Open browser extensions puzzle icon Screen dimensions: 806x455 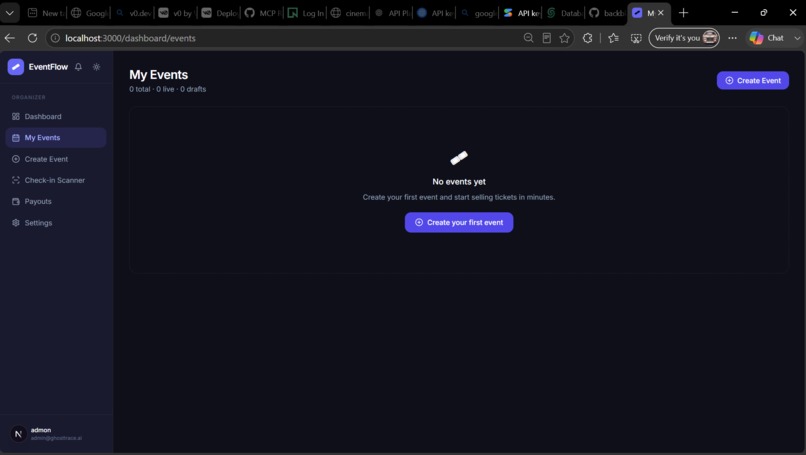(x=588, y=38)
